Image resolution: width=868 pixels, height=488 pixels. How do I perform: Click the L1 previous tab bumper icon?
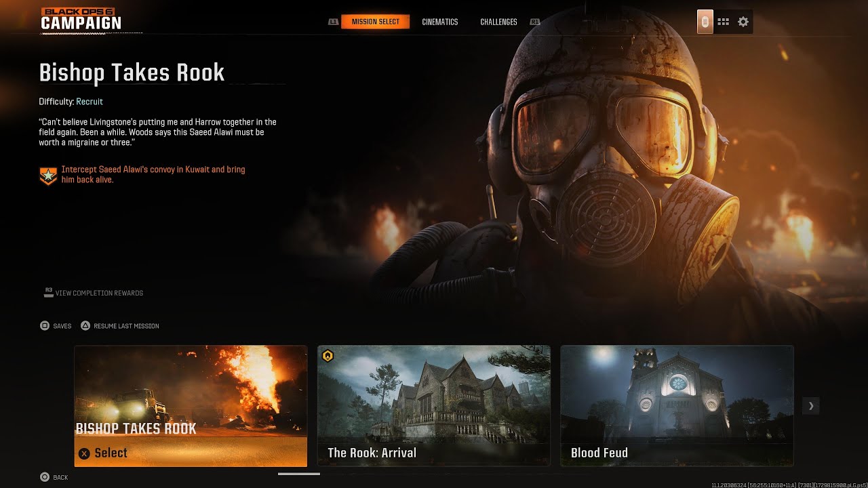tap(333, 22)
